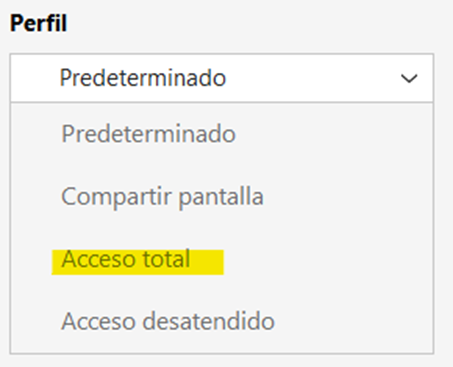
Task: Close the profile list via the chevron
Action: point(409,79)
